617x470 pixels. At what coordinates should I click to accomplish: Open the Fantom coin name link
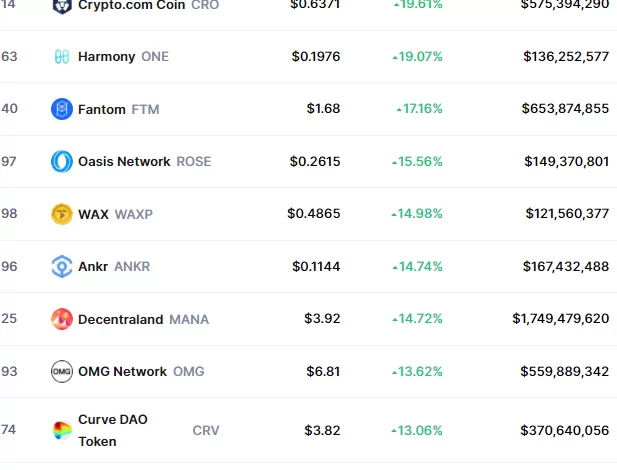(102, 109)
